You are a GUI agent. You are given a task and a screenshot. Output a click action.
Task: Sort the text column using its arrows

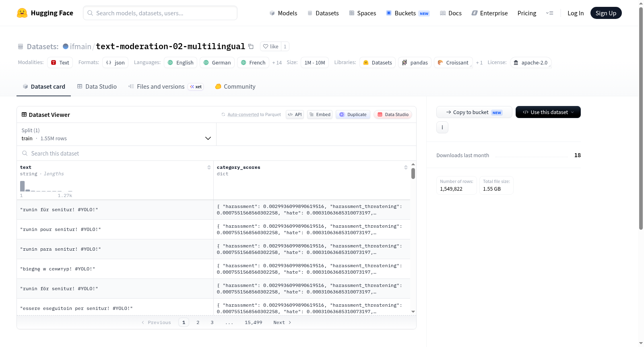pos(209,167)
